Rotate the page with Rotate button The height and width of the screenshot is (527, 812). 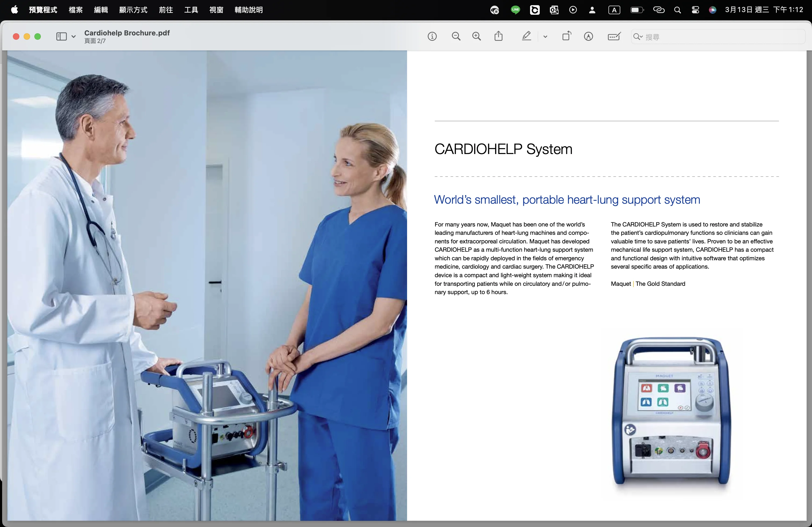(x=567, y=36)
